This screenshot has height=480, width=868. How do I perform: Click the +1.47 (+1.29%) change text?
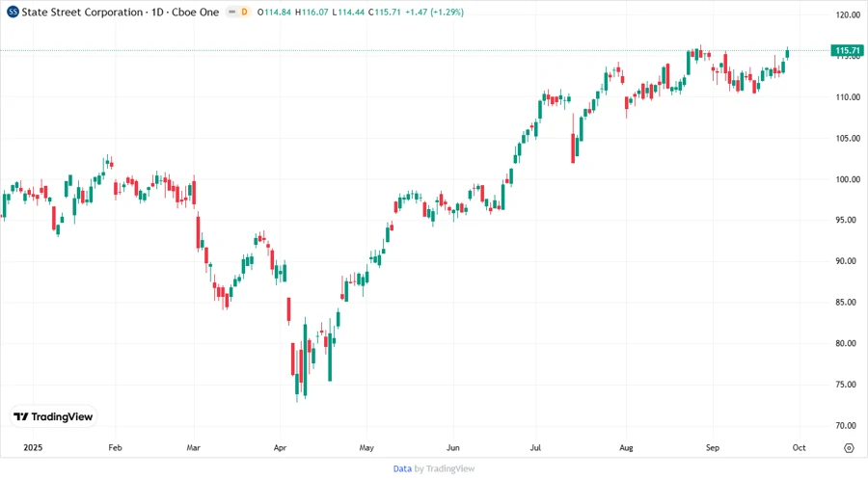point(435,12)
